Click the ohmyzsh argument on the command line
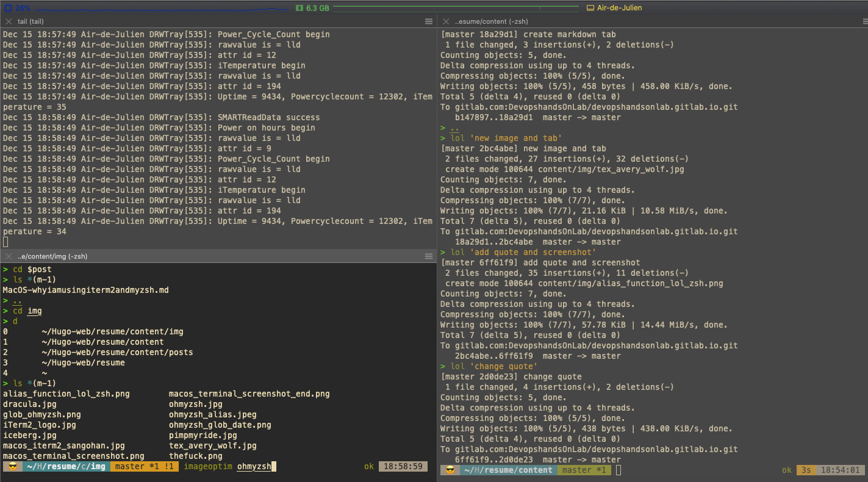 254,467
